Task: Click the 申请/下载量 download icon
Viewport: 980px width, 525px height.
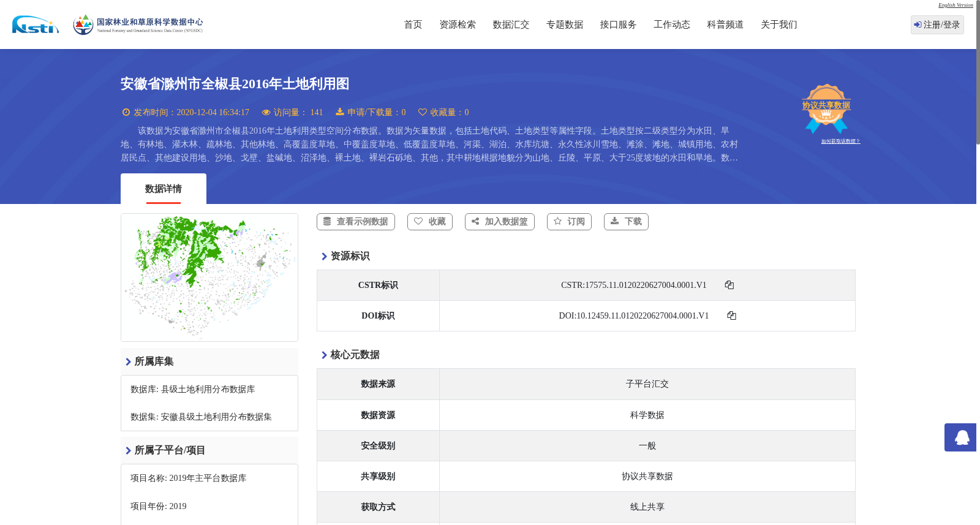Action: (x=340, y=112)
